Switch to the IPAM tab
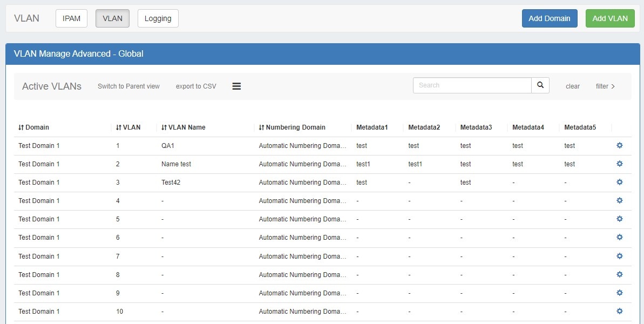Viewport: 644px width, 324px height. coord(71,18)
